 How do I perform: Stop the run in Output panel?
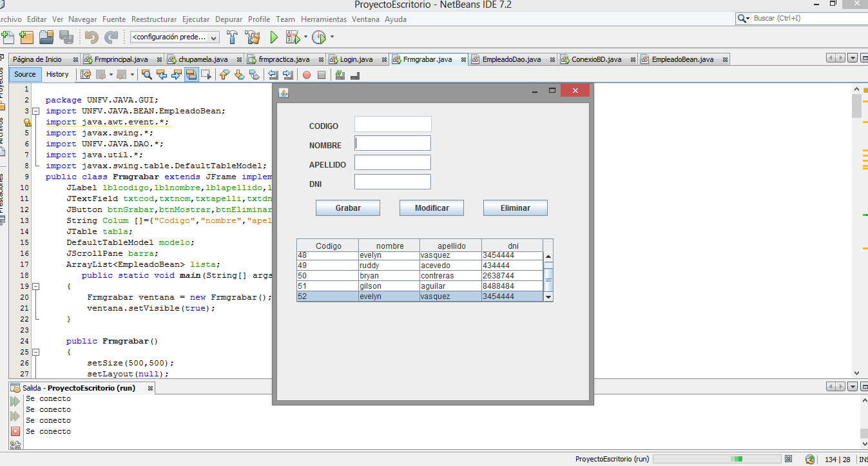click(15, 431)
